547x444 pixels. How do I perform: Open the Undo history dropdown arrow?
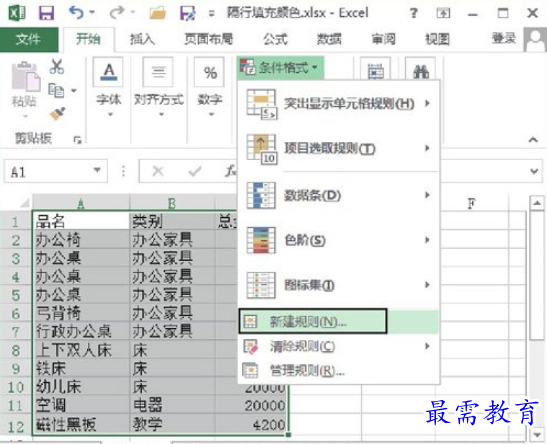(x=92, y=13)
